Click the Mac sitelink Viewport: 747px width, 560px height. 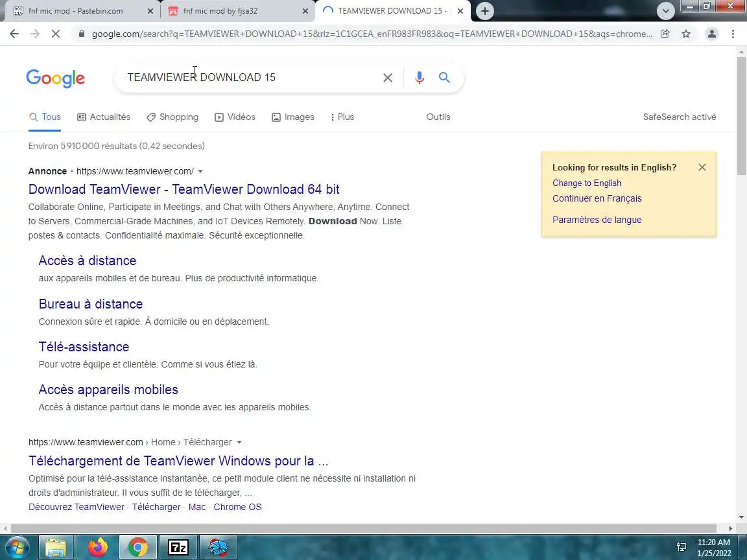coord(197,507)
